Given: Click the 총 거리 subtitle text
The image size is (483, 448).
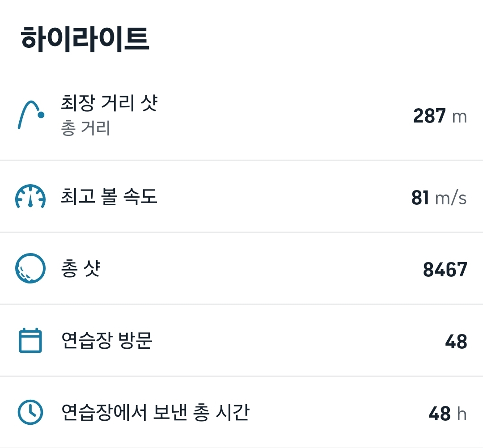Looking at the screenshot, I should coord(85,129).
